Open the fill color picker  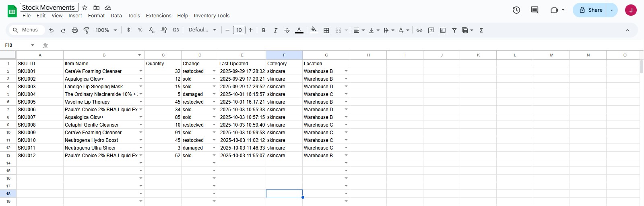tap(314, 30)
